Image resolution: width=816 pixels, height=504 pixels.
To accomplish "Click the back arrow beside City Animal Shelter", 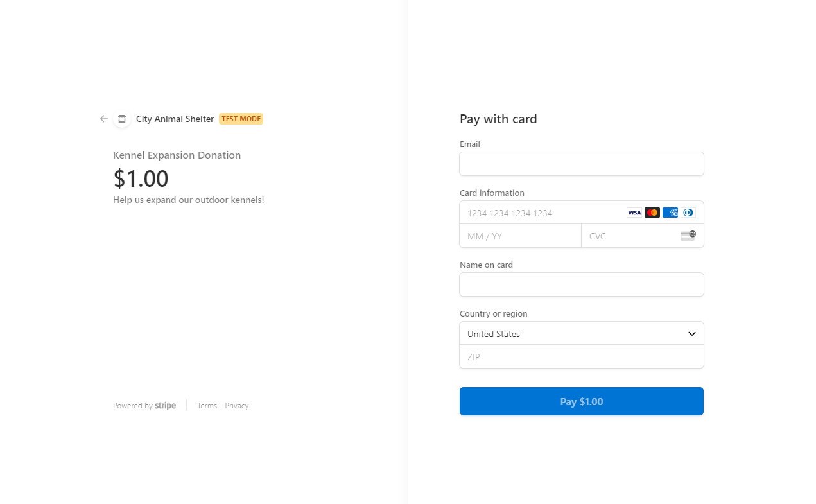I will point(104,119).
